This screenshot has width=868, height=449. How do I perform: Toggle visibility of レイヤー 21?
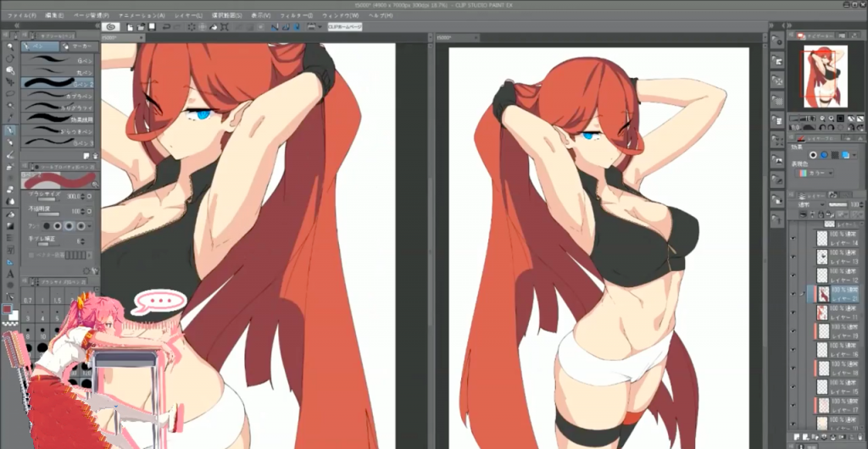click(793, 294)
